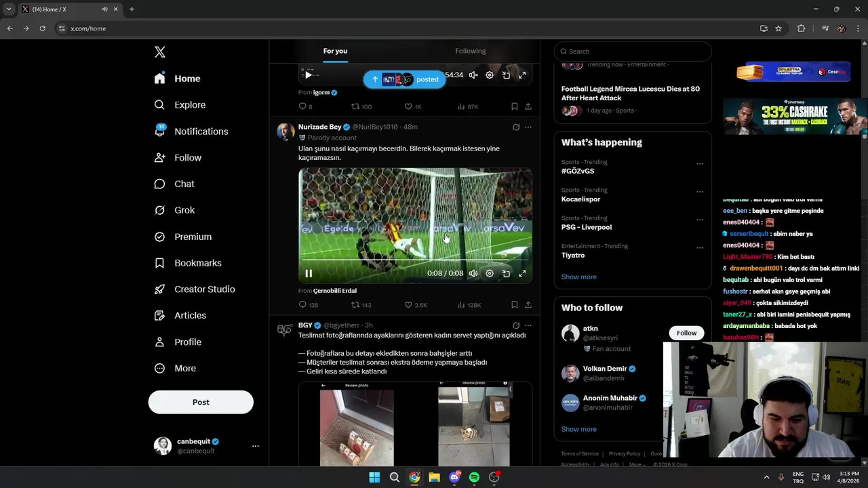Pause the football goal video
This screenshot has height=488, width=868.
309,274
